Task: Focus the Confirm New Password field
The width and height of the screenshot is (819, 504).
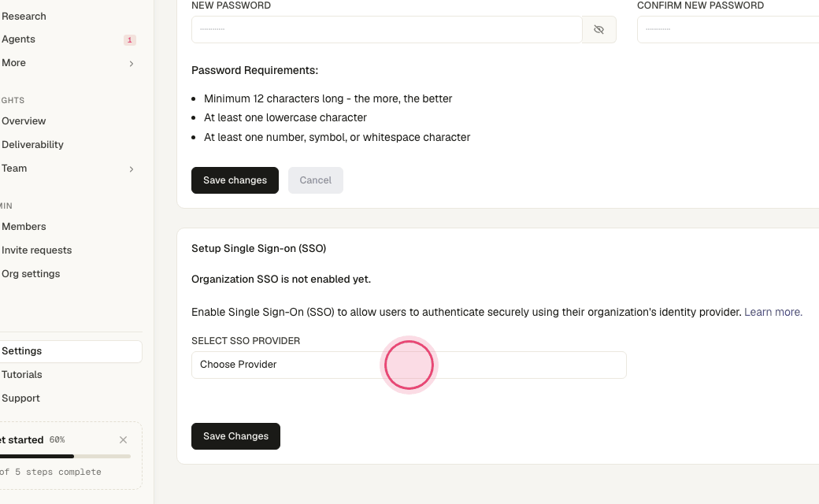Action: 728,30
